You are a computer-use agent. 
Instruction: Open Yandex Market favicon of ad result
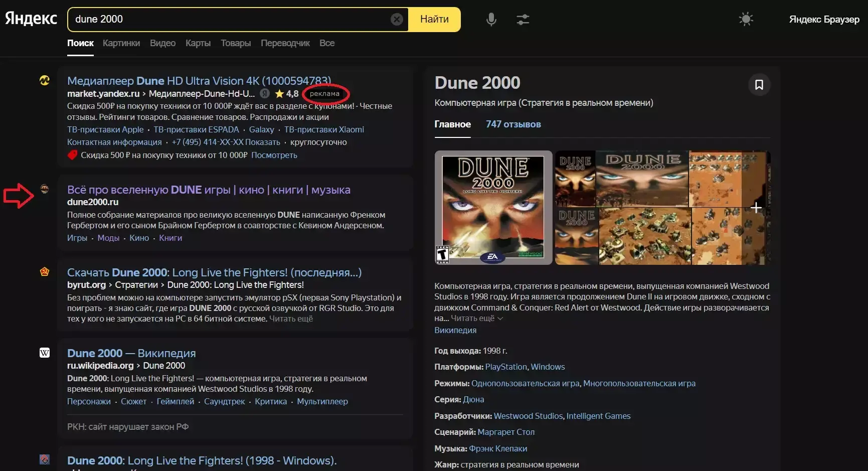click(x=45, y=80)
